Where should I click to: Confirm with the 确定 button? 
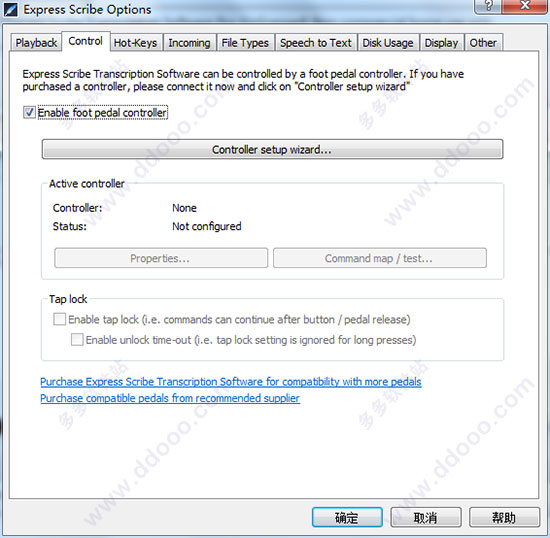347,517
